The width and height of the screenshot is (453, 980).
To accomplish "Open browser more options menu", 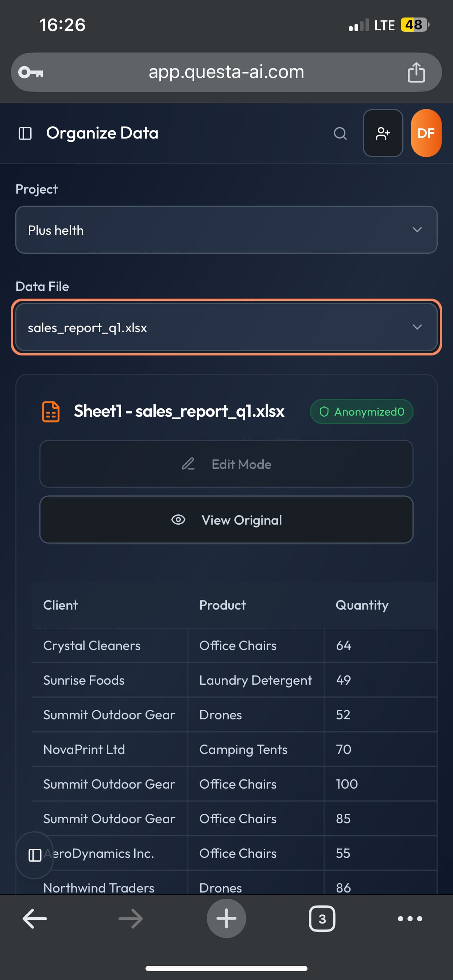I will [410, 918].
